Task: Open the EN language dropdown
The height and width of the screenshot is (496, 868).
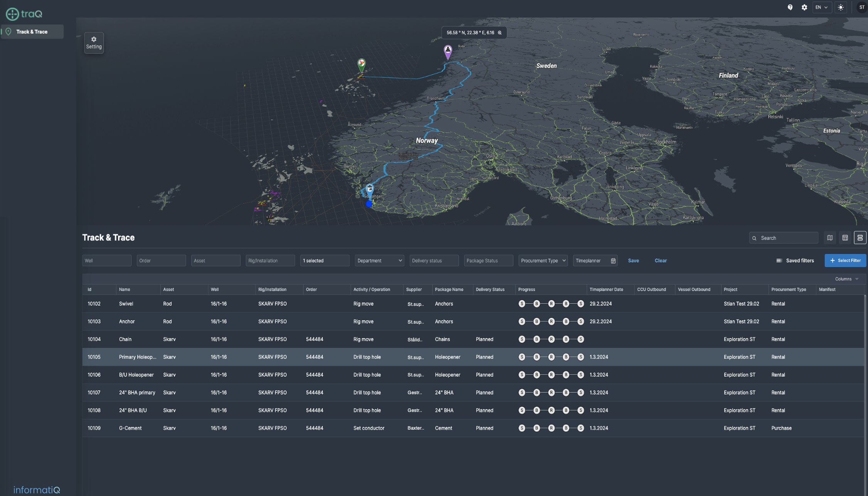Action: point(821,7)
